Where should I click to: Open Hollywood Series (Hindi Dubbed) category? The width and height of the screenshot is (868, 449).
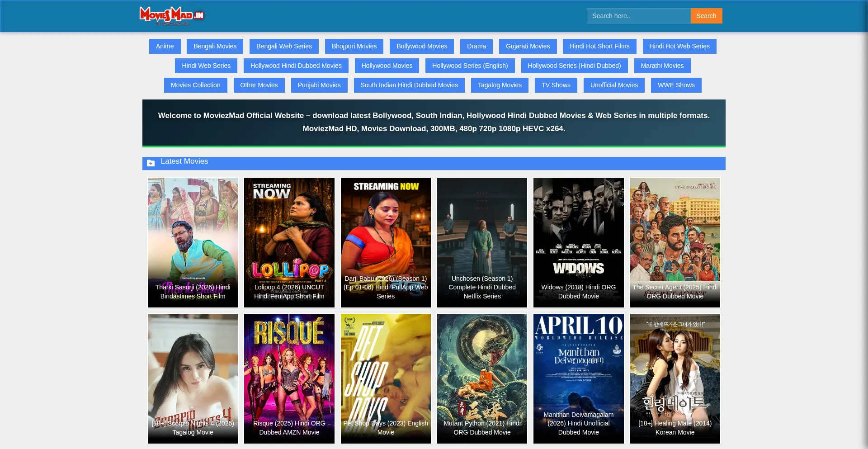click(x=574, y=66)
